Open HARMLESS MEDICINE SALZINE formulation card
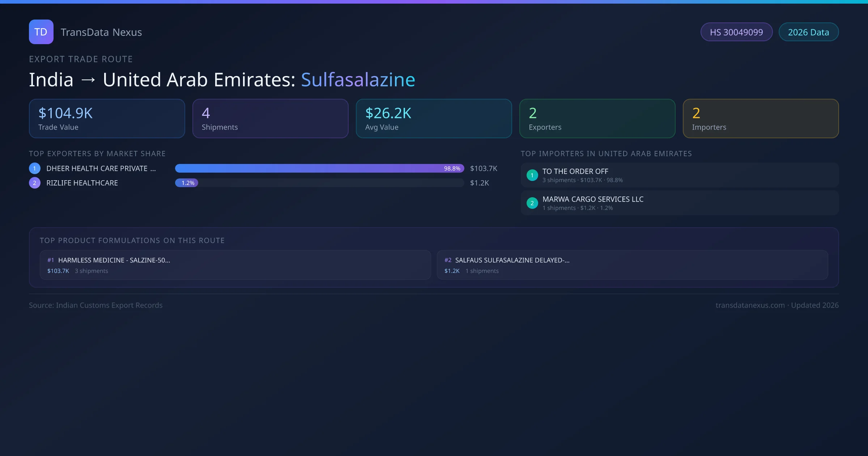 pos(235,265)
